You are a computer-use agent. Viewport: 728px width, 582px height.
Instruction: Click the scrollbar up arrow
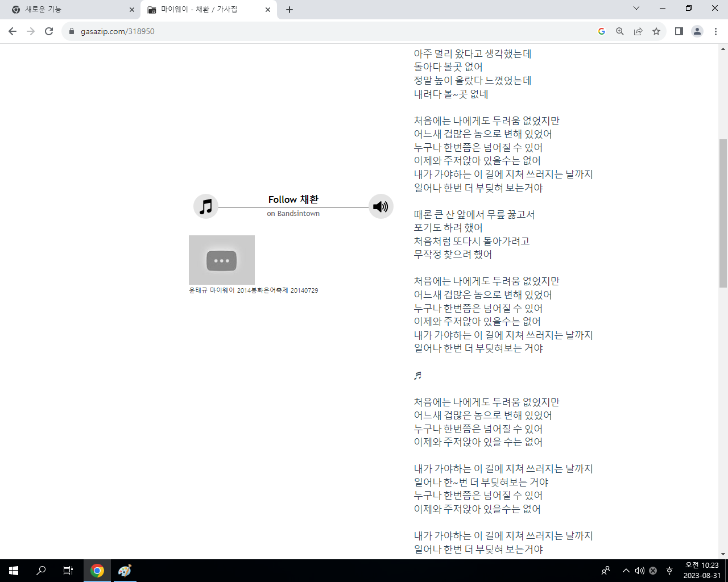[723, 48]
